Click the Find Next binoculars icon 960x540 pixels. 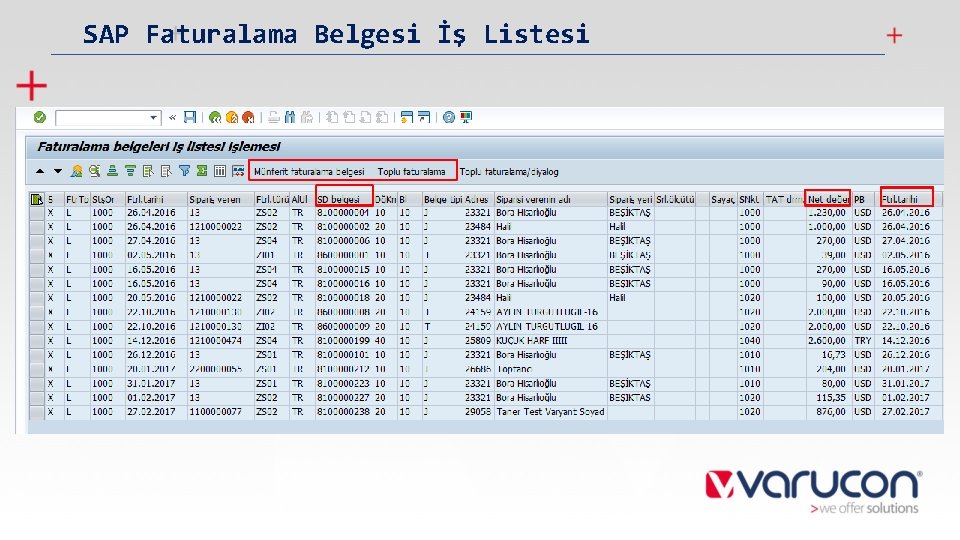pos(307,117)
